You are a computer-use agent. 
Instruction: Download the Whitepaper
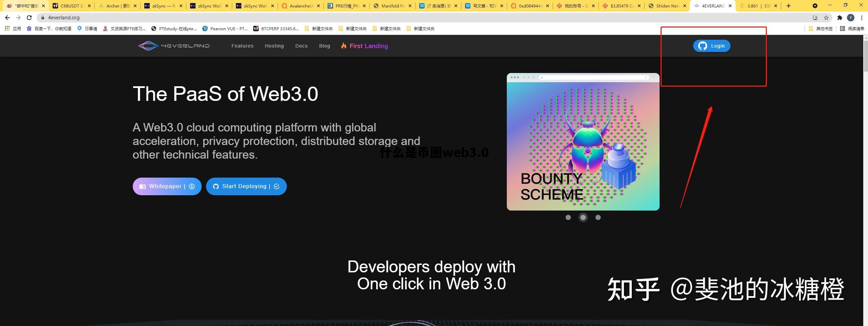click(167, 186)
